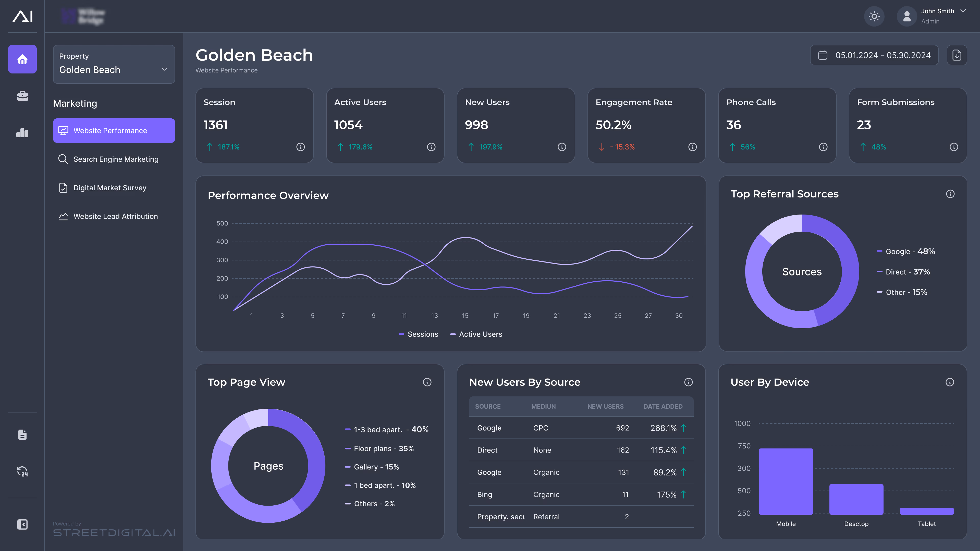Open the bar chart analytics sidebar icon

click(22, 132)
